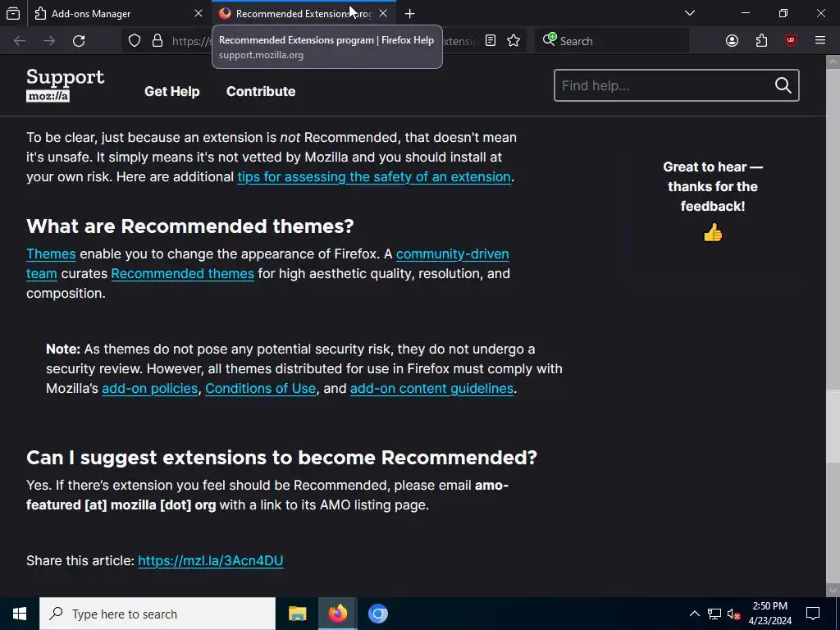840x630 pixels.
Task: Click the page vertical scrollbar thumb
Action: point(833,426)
